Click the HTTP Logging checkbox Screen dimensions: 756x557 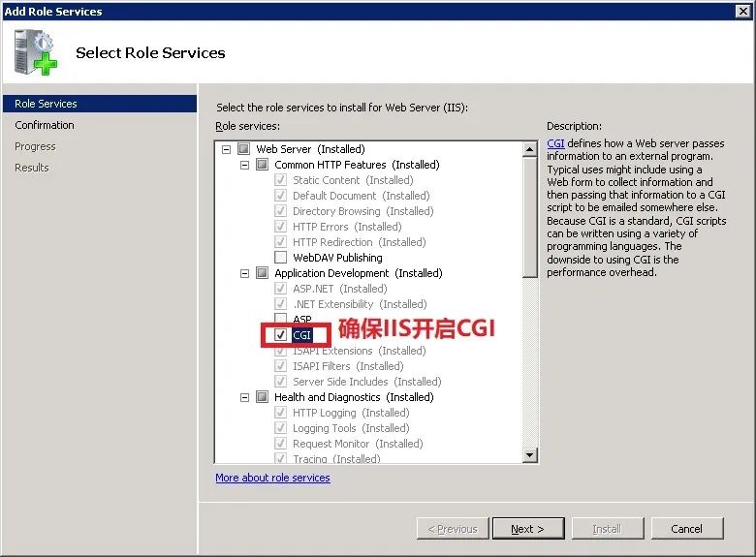pyautogui.click(x=281, y=413)
